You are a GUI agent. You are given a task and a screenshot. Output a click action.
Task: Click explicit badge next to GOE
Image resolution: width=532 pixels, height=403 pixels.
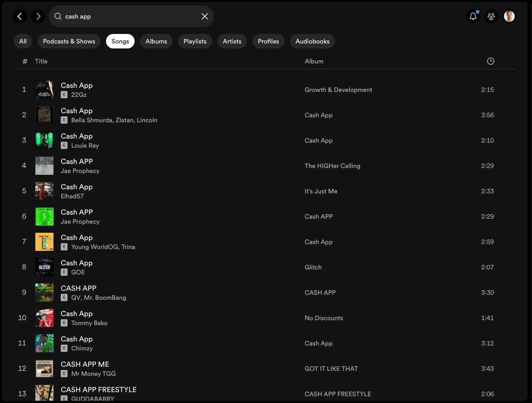(x=64, y=273)
